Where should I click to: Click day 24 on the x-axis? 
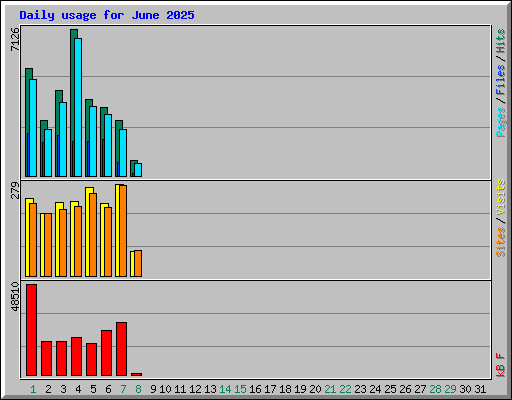375,389
